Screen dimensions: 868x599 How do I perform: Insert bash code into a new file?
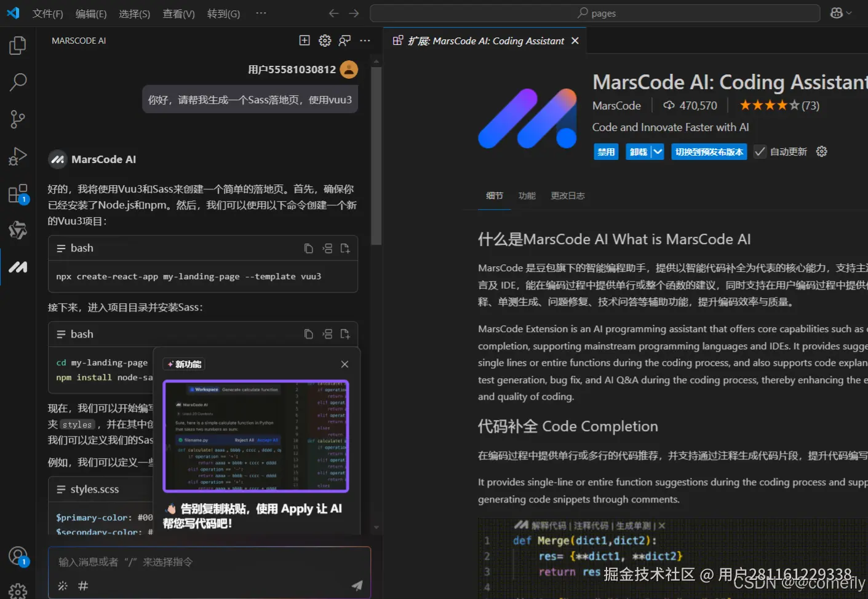click(345, 248)
